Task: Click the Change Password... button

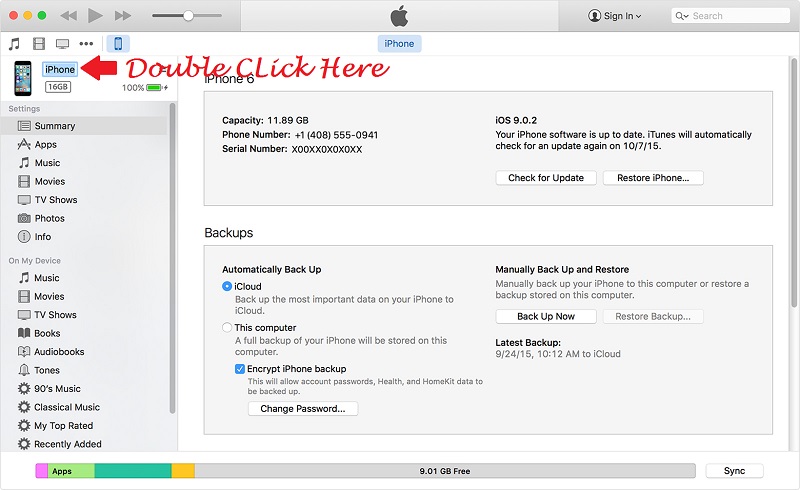Action: click(x=303, y=409)
